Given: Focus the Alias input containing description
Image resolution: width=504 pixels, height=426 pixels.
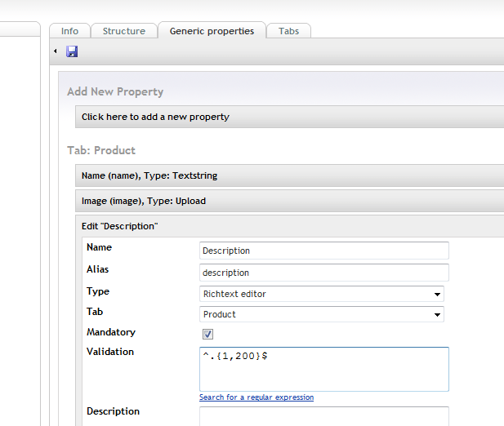Looking at the screenshot, I should [324, 273].
